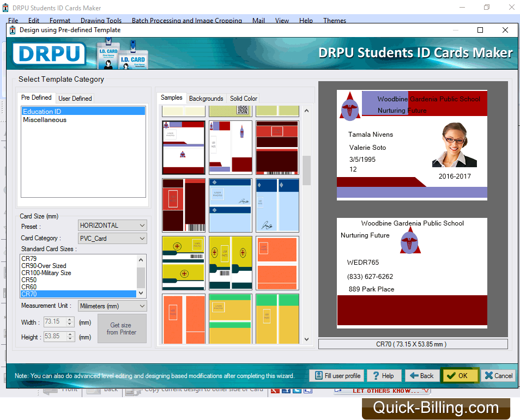
Task: Click Get size from Printer button
Action: click(x=122, y=328)
